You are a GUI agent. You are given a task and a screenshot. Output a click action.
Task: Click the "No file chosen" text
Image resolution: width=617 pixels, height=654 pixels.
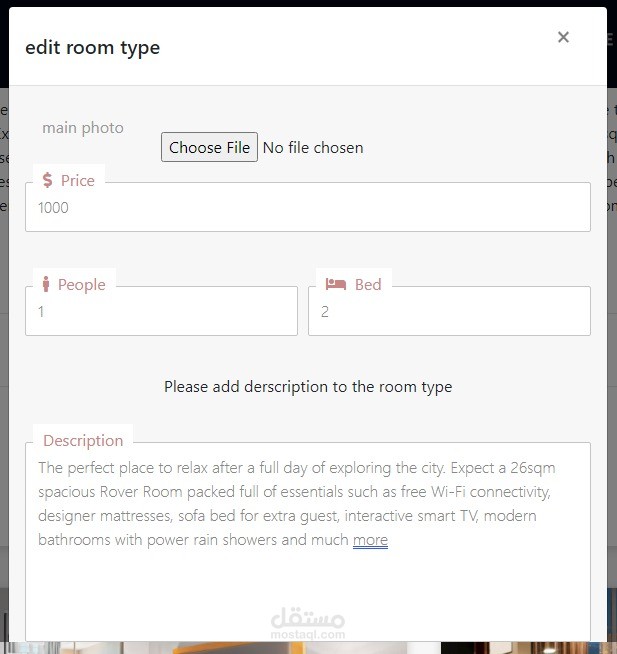click(x=313, y=148)
